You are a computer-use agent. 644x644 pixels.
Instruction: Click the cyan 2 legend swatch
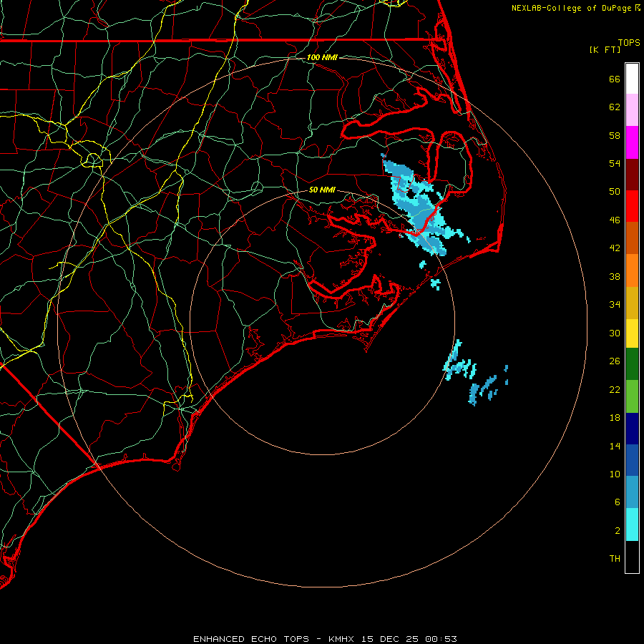pos(632,525)
